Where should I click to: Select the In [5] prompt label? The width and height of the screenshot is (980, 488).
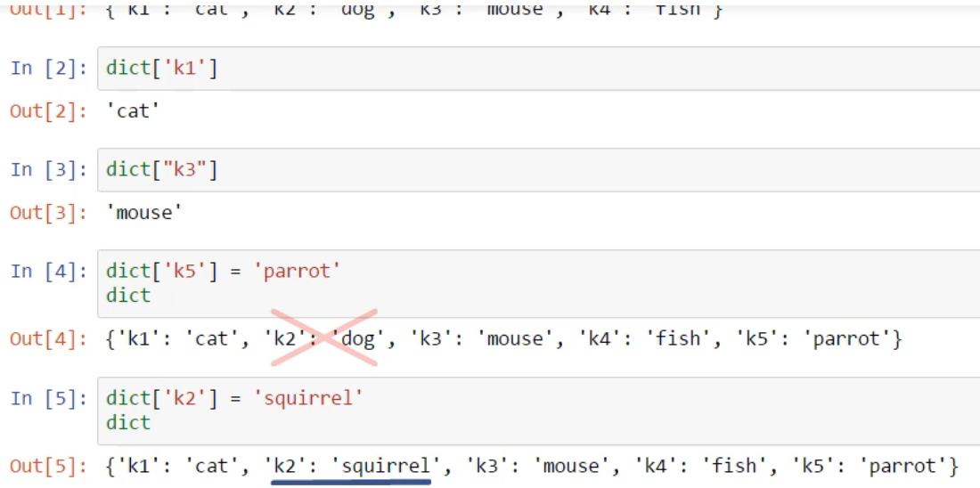[49, 398]
